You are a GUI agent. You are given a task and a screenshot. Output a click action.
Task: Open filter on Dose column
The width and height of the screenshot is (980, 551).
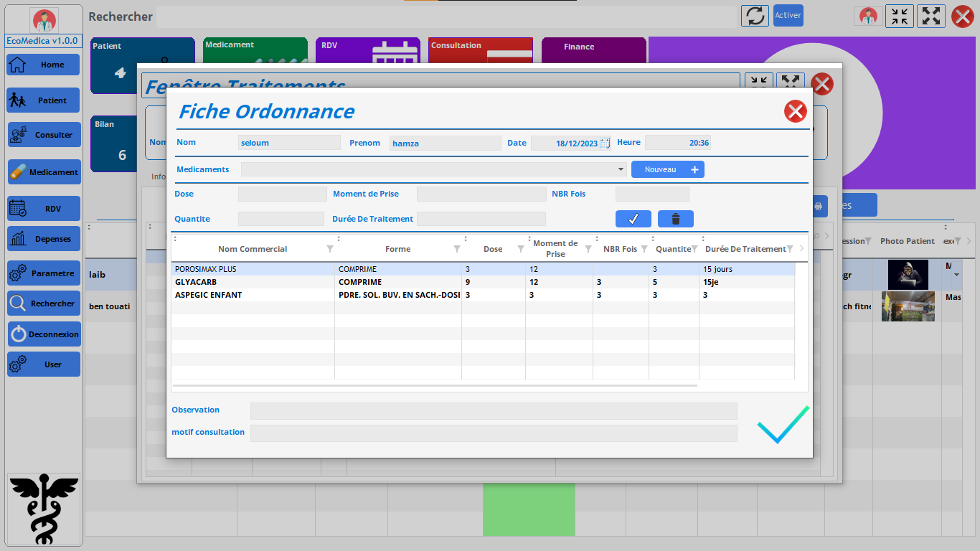[x=521, y=249]
